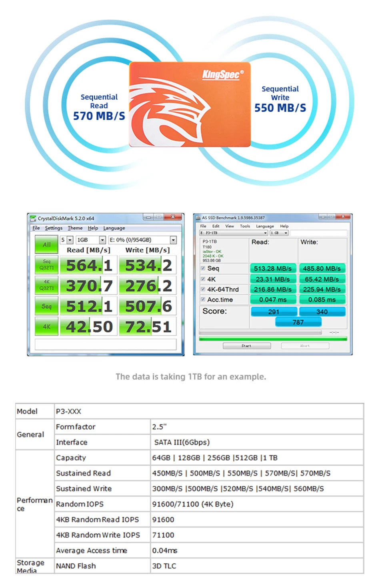Open Theme menu in CrystalDiskMark
380x588 pixels.
pos(75,228)
